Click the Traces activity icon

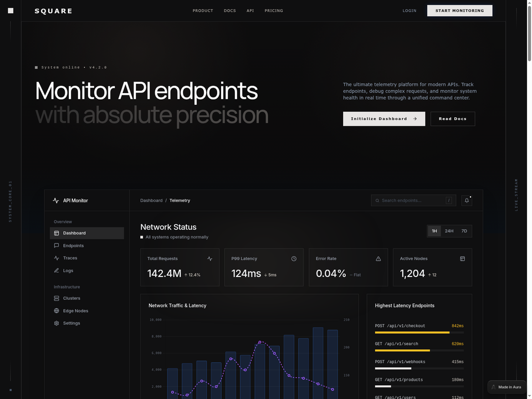pos(57,258)
